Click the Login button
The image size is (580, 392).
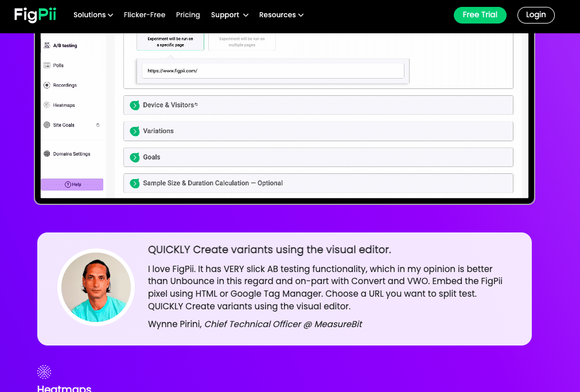pyautogui.click(x=535, y=15)
